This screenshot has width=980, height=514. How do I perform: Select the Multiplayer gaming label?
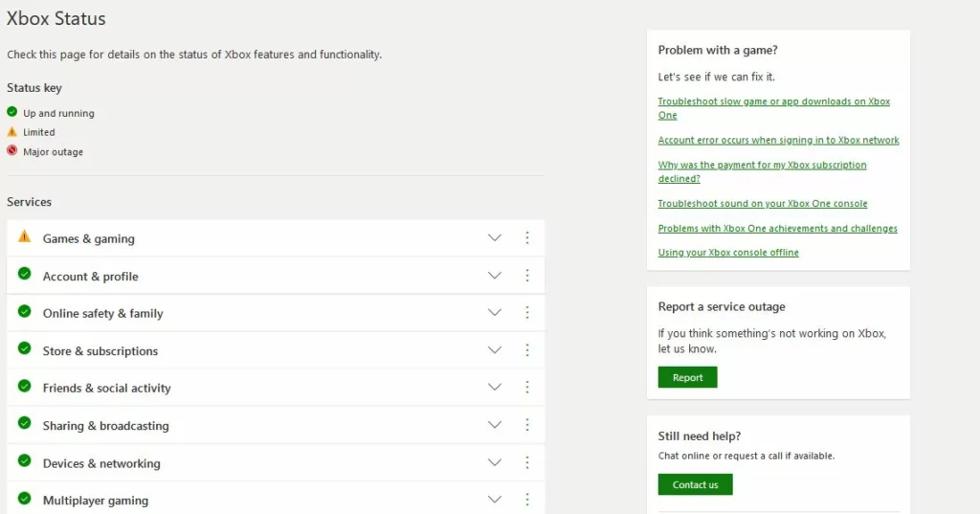coord(96,501)
